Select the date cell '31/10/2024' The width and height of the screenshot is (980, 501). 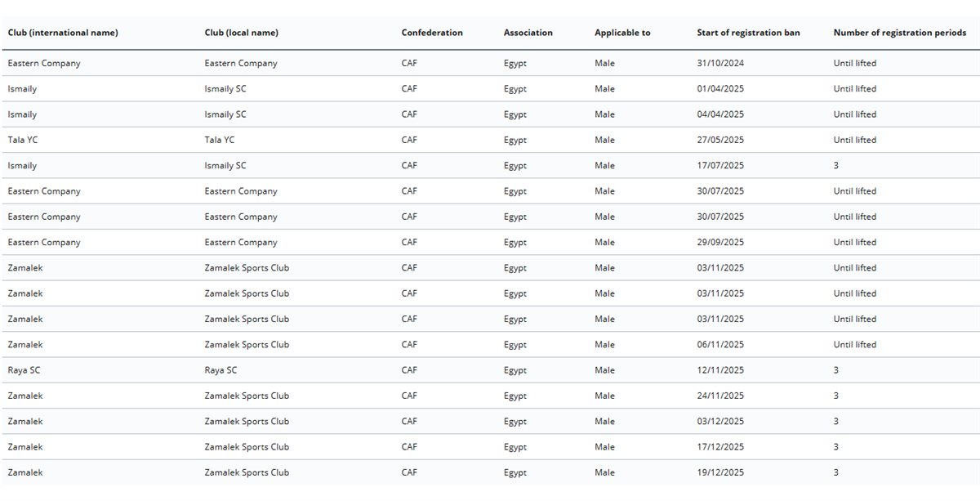point(720,63)
